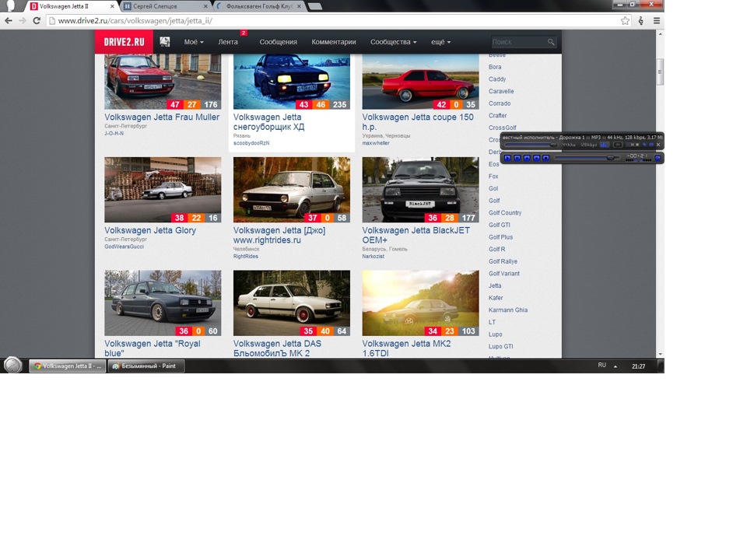Open Volkswagen Jetta Glory title link
Screen dimensions: 747x560
pyautogui.click(x=150, y=230)
